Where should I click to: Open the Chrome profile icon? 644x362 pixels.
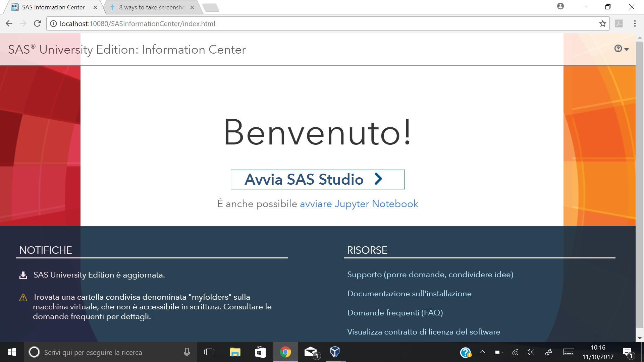point(560,6)
